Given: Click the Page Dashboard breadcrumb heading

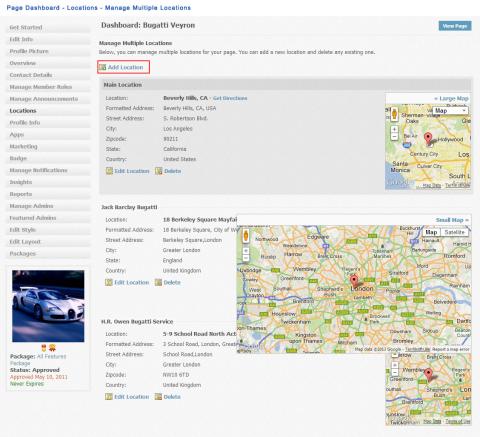Looking at the screenshot, I should coord(99,8).
